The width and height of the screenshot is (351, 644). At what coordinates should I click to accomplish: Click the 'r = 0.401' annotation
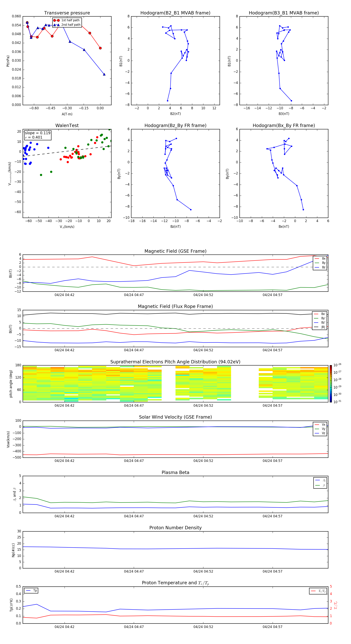[34, 137]
